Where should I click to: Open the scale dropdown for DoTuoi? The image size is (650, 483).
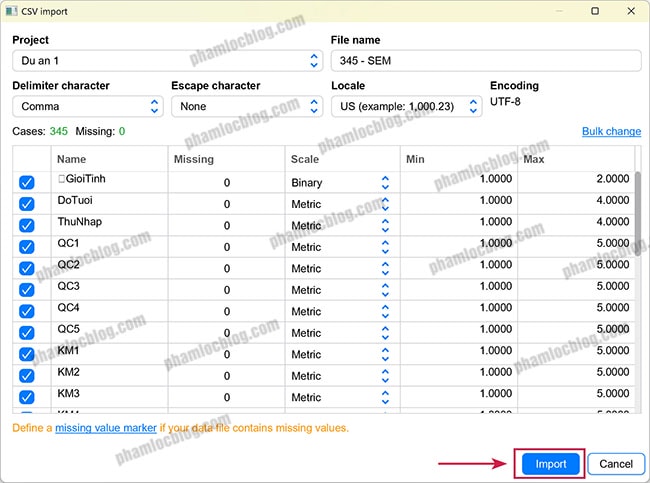tap(341, 204)
